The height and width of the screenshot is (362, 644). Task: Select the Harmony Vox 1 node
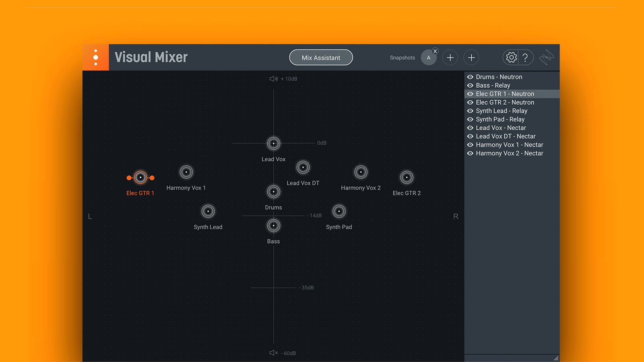[186, 172]
